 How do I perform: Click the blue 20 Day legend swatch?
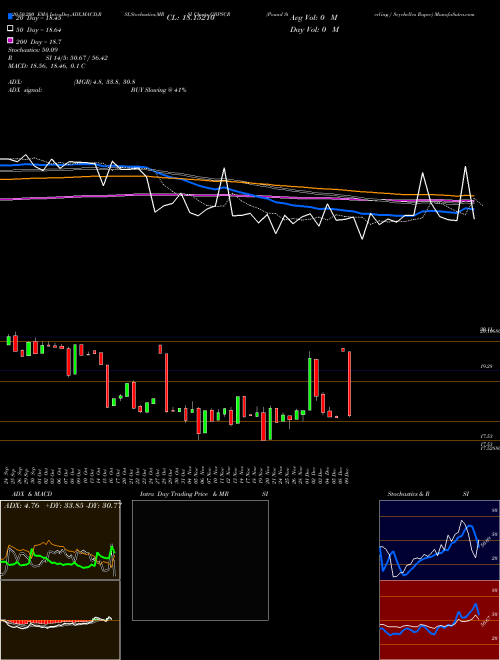click(x=10, y=17)
